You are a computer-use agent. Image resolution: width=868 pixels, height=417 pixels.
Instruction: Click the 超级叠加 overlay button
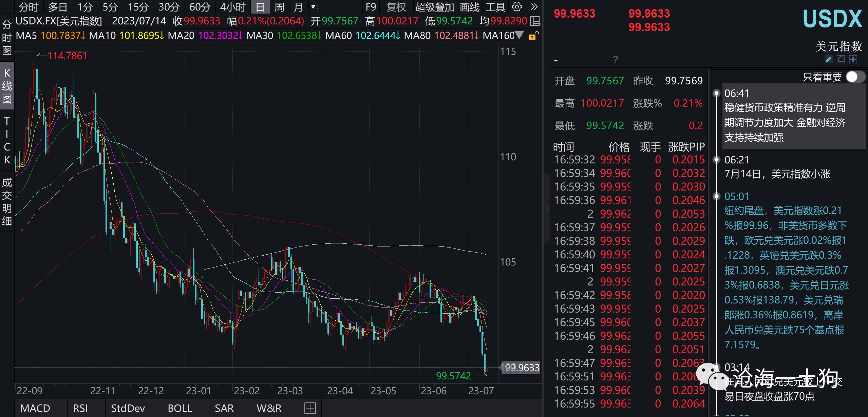(x=435, y=7)
